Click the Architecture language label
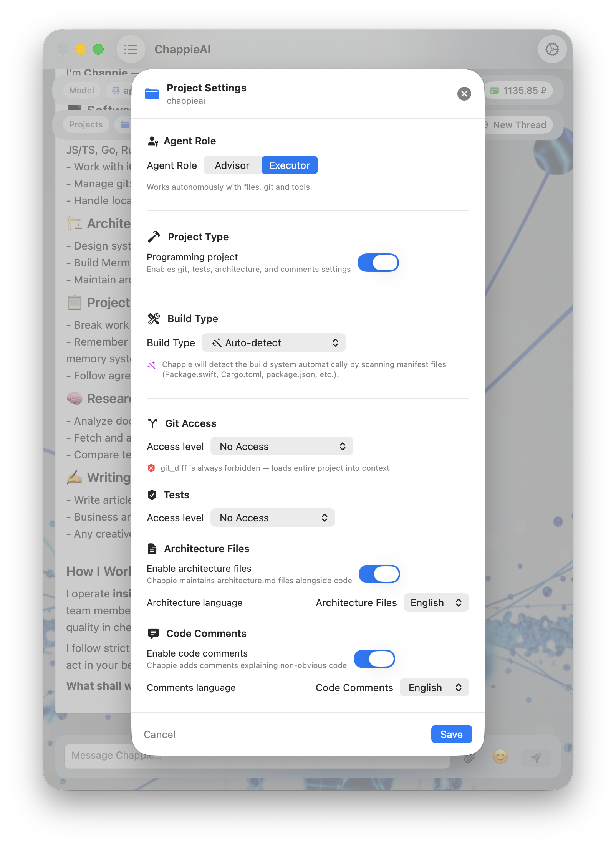This screenshot has width=616, height=847. pyautogui.click(x=195, y=603)
